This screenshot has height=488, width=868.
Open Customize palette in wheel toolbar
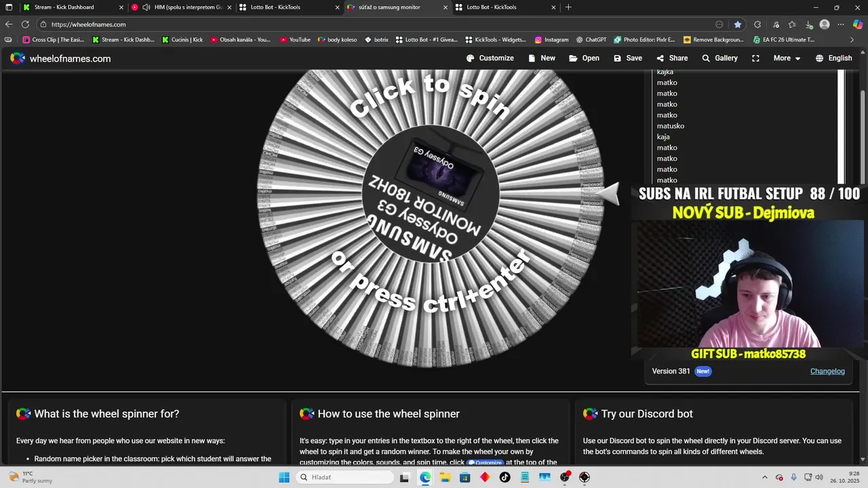point(490,58)
